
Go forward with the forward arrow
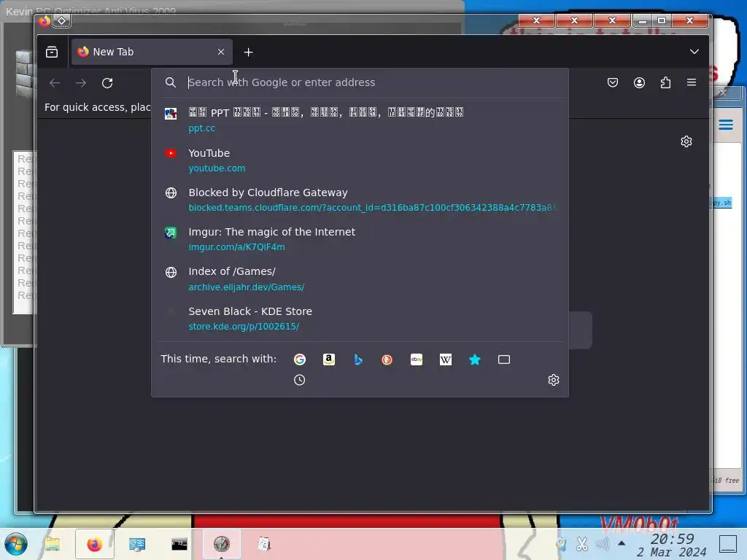[x=81, y=83]
